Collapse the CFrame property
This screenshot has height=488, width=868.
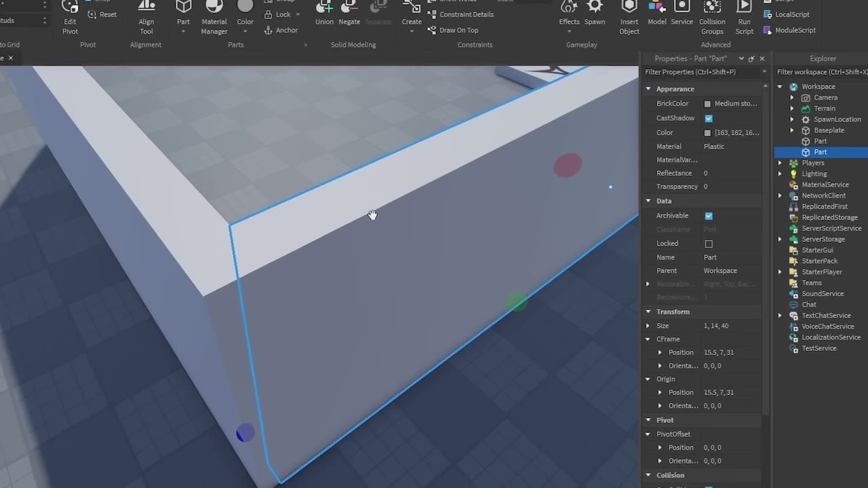click(x=648, y=339)
